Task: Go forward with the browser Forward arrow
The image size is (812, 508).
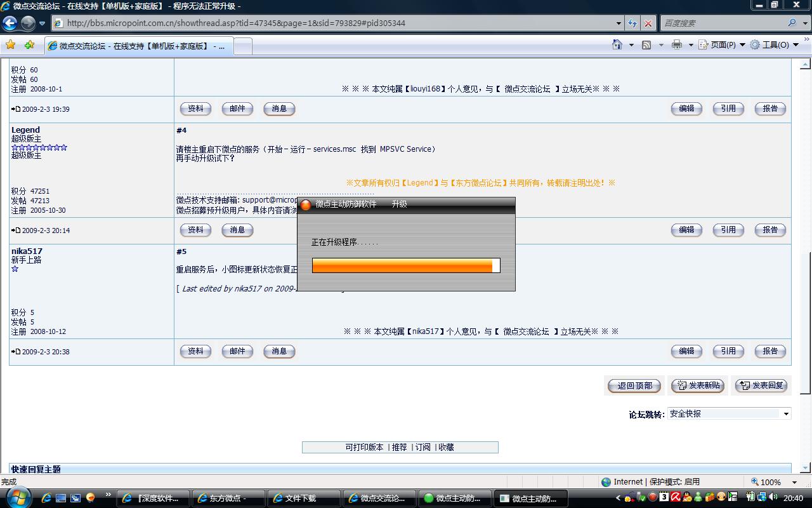Action: 28,23
